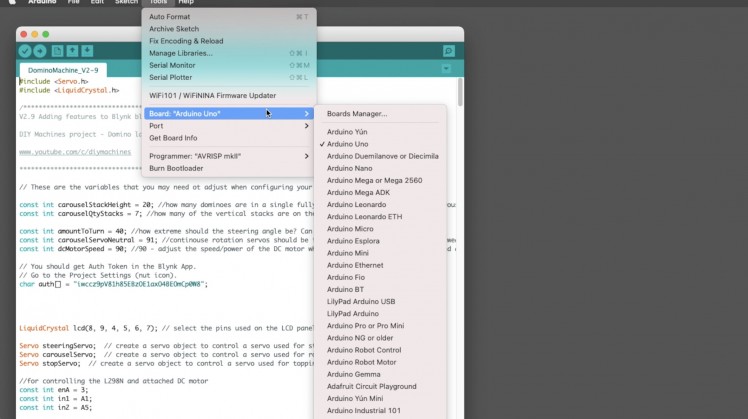Screen dimensions: 748x419
Task: Select the Arduino Yún board
Action: pyautogui.click(x=380, y=132)
